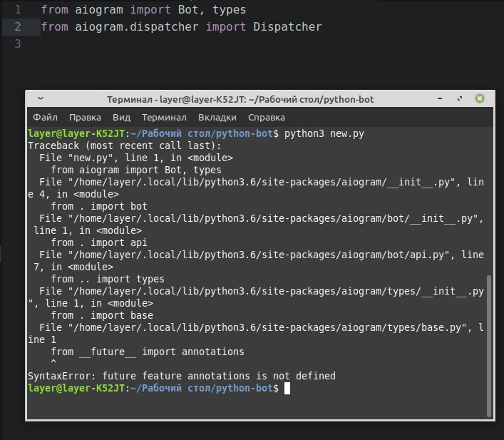Viewport: 504px width, 440px height.
Task: Open the Терминал menu
Action: [x=164, y=118]
